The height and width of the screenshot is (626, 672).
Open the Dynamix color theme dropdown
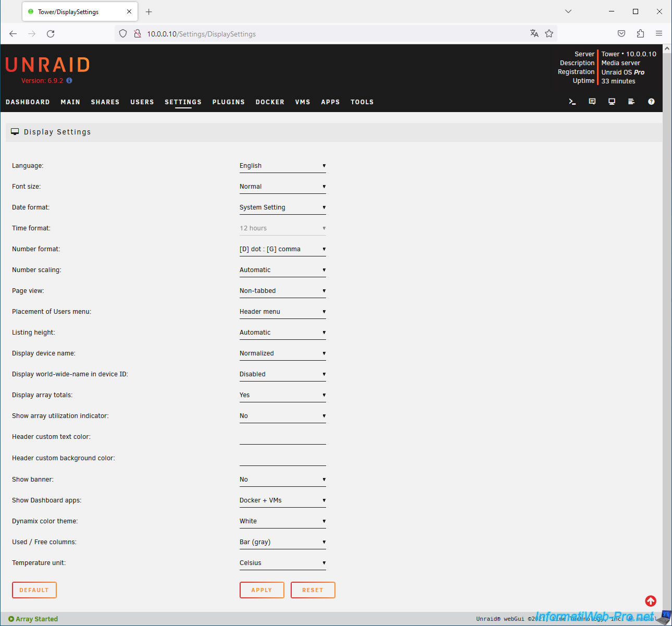(282, 521)
